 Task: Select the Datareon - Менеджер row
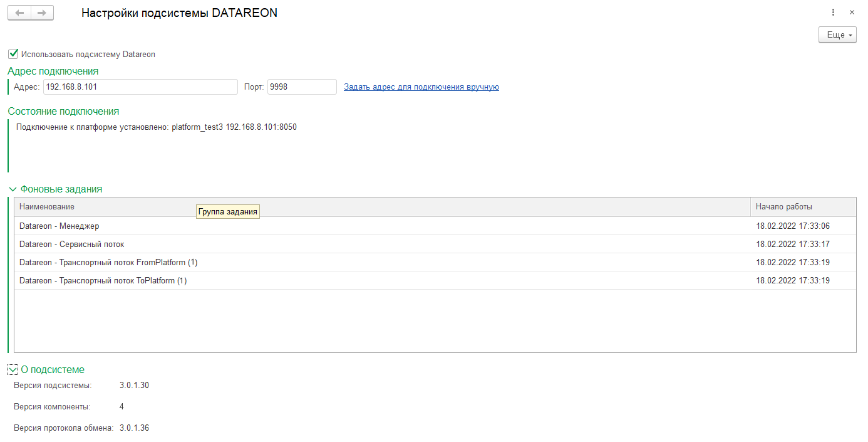(59, 226)
